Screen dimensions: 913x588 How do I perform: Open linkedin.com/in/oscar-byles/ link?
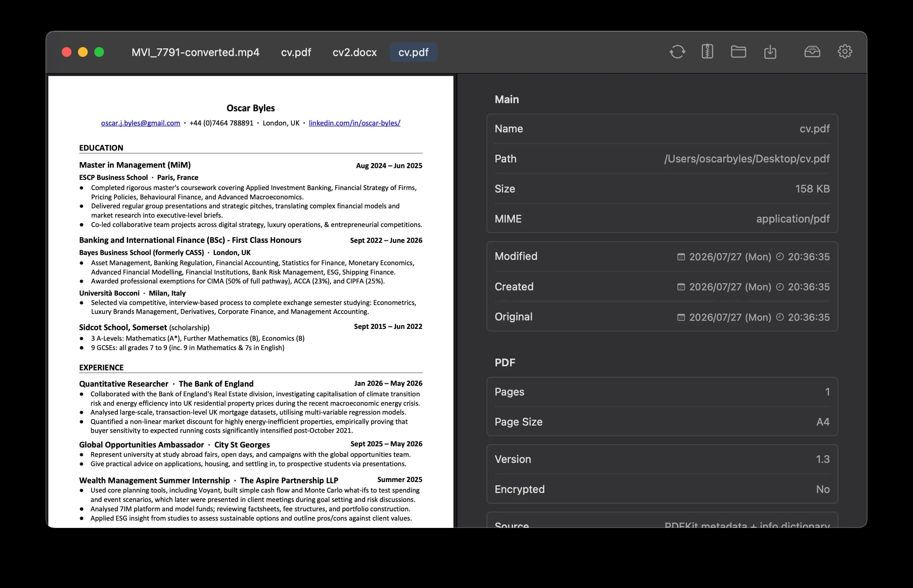coord(355,123)
